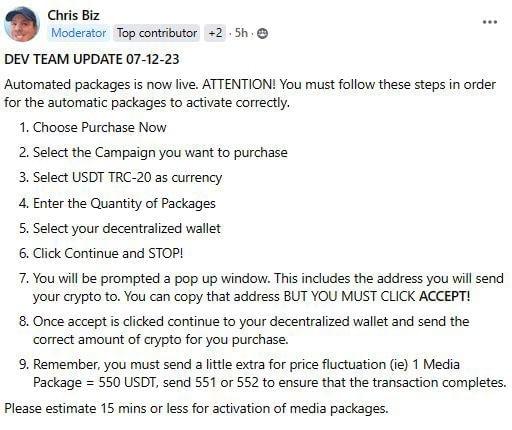The height and width of the screenshot is (430, 512).
Task: Click the bold ACCEPT! word in step 7
Action: coord(445,296)
